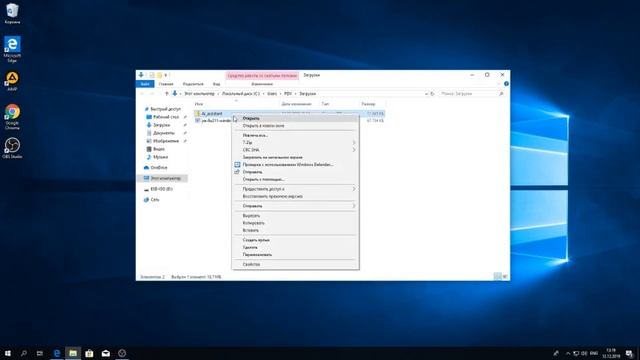Open Рабочий стол in navigation pane
This screenshot has height=360, width=640.
[166, 117]
